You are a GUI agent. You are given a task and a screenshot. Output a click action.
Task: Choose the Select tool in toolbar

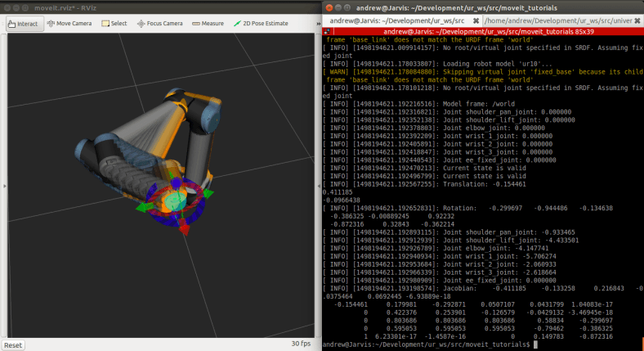[114, 24]
